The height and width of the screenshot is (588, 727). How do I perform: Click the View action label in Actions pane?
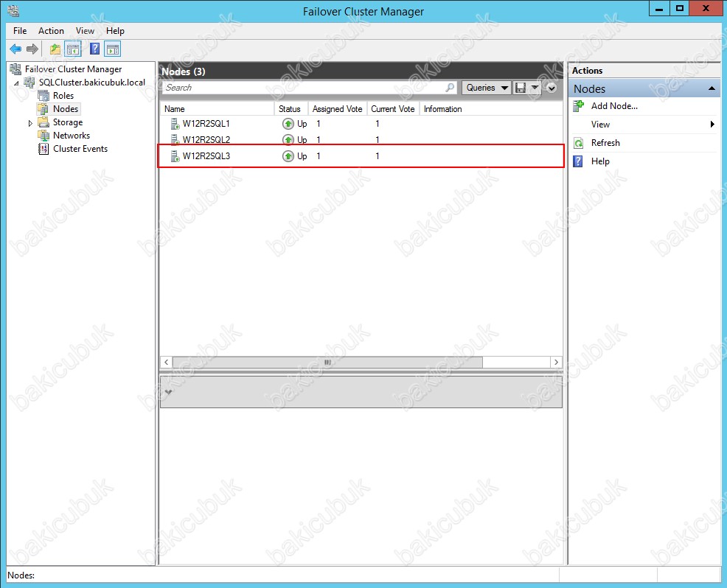pos(600,125)
